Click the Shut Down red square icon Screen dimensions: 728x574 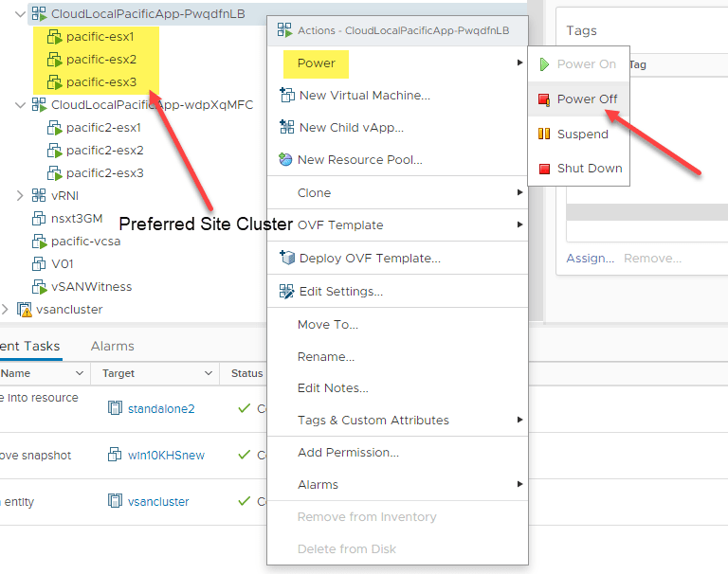[x=544, y=169]
